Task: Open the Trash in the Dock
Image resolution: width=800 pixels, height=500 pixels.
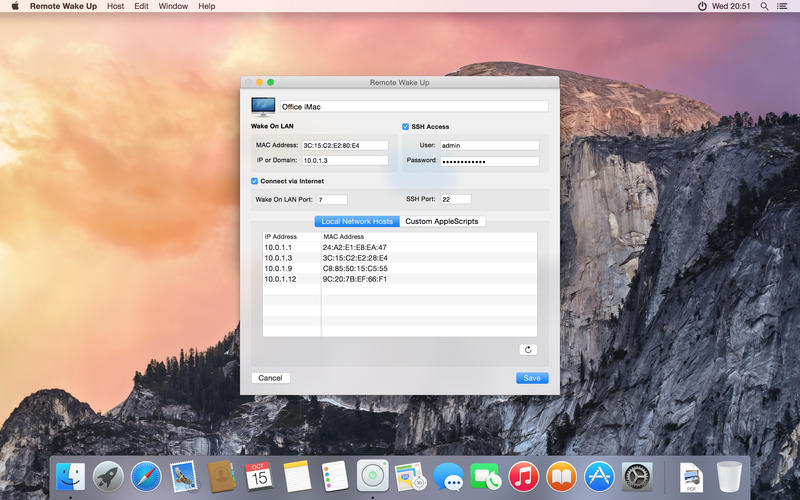Action: click(729, 476)
